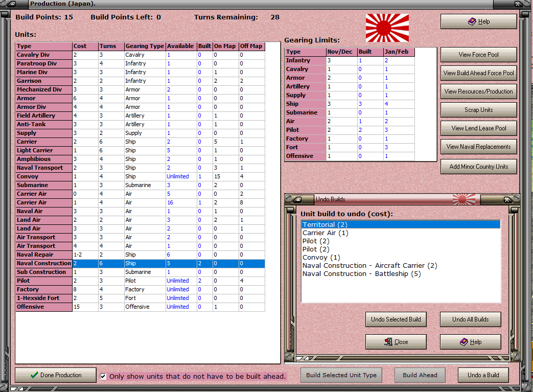Screen dimensions: 533x392
Task: Select Naval Repair unit row
Action: pyautogui.click(x=140, y=255)
